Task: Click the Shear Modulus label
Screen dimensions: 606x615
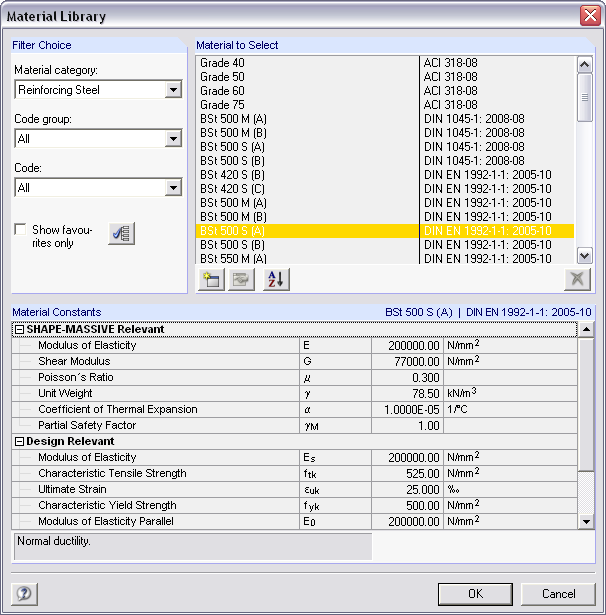Action: pyautogui.click(x=74, y=361)
